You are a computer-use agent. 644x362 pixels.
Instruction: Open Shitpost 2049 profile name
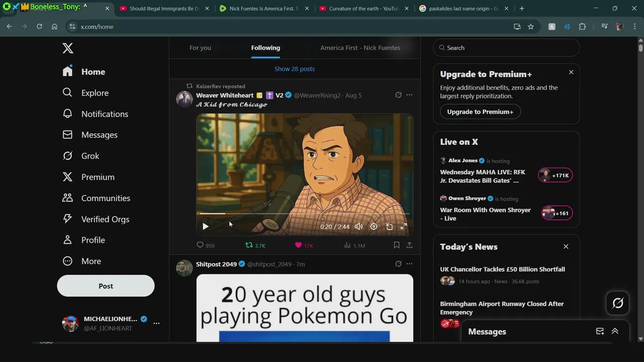click(x=216, y=264)
